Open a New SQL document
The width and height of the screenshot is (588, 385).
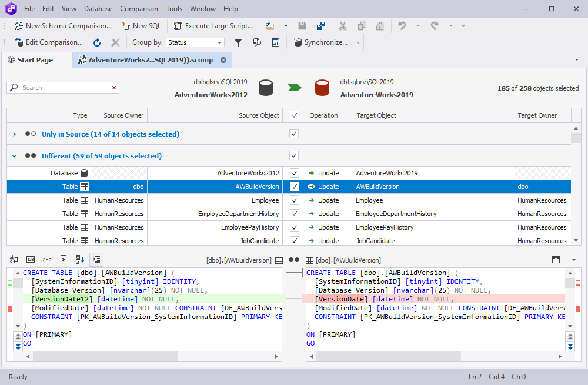[141, 26]
